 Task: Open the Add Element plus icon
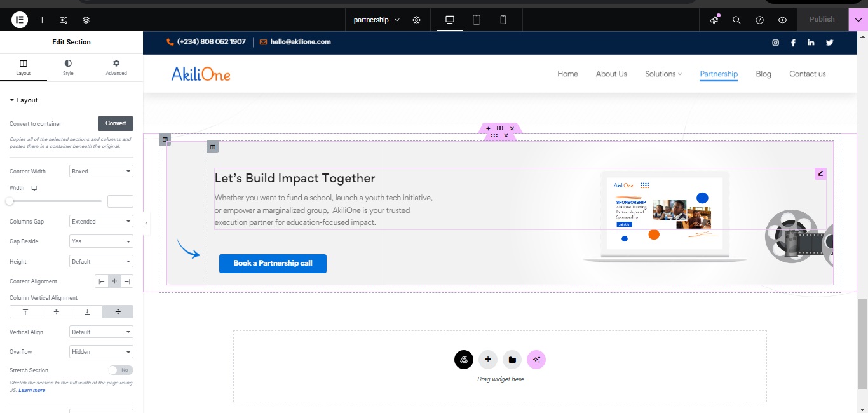tap(42, 20)
